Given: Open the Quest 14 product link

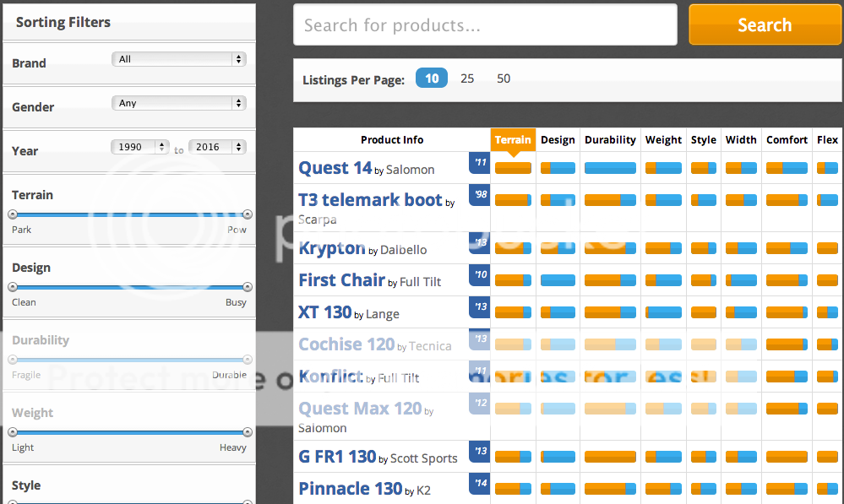Looking at the screenshot, I should point(335,168).
